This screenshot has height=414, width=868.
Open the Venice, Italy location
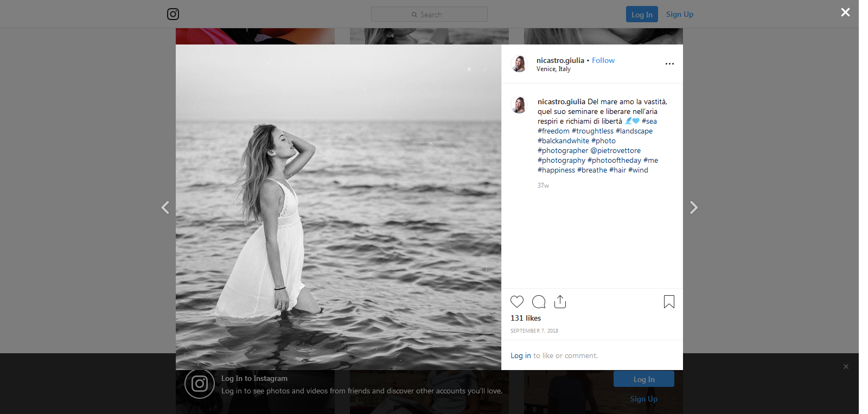click(x=553, y=69)
